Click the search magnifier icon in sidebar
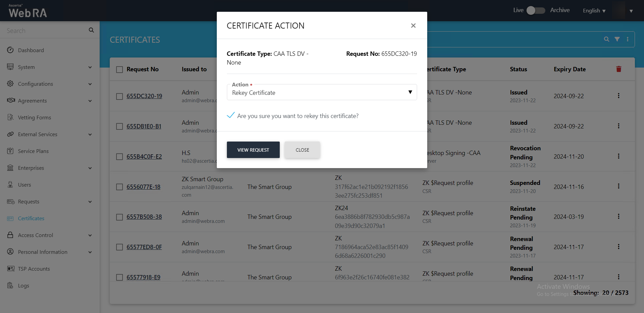The image size is (644, 313). point(91,30)
